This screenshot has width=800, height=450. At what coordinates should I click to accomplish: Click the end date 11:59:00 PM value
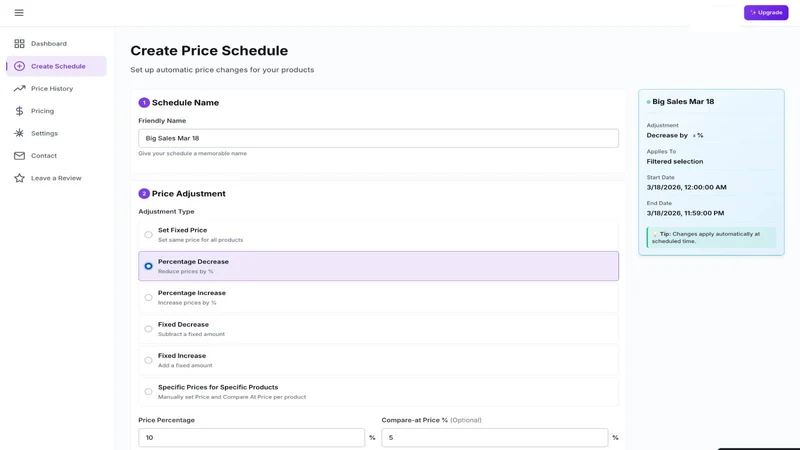685,213
